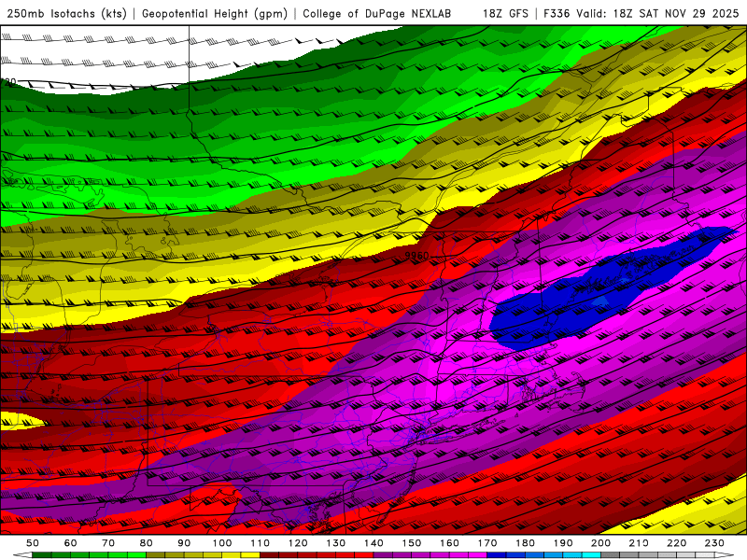
Task: Click the 'F336' forecast hour text
Action: [x=557, y=14]
